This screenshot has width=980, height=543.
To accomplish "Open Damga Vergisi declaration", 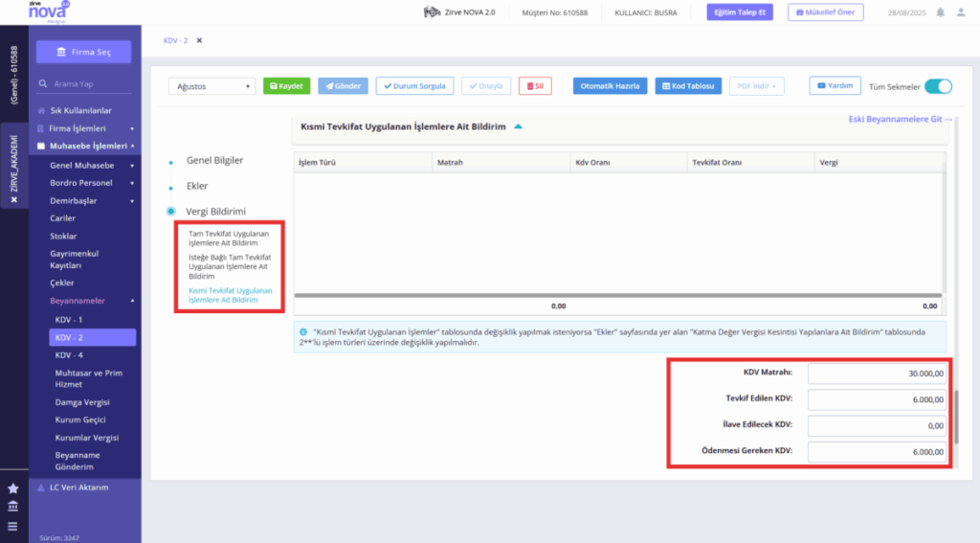I will pyautogui.click(x=82, y=402).
